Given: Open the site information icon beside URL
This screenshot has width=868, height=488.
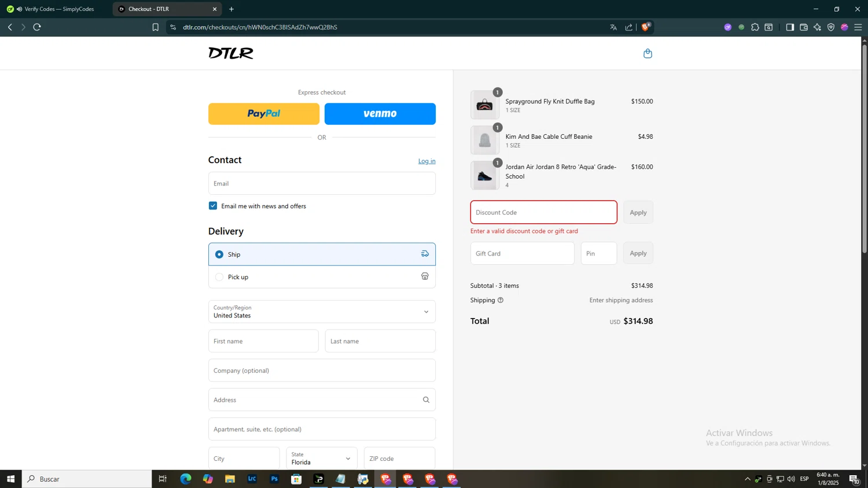Looking at the screenshot, I should (x=173, y=27).
